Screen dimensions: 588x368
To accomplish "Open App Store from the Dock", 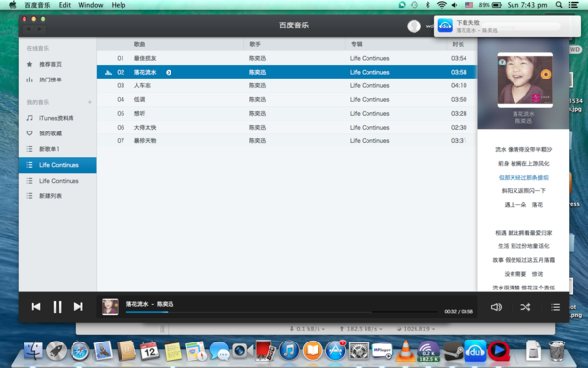I will (335, 351).
